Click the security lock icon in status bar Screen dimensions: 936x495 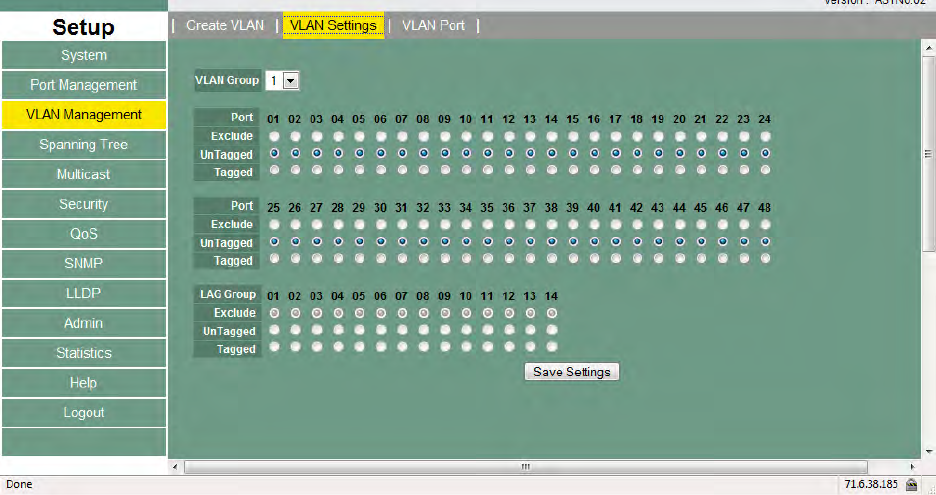tap(911, 485)
